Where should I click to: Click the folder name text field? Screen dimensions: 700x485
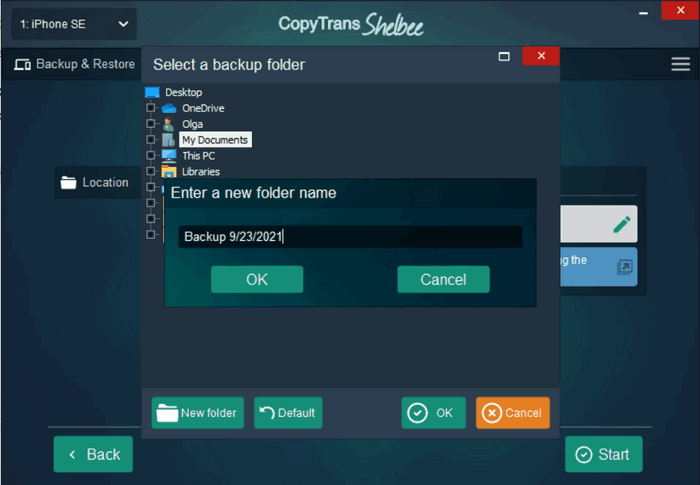pos(350,237)
